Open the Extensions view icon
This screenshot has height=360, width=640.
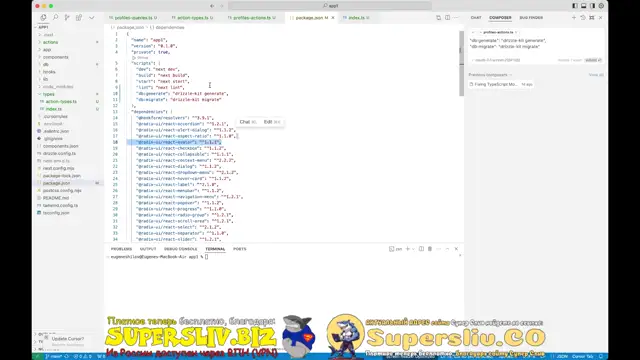coord(79,18)
